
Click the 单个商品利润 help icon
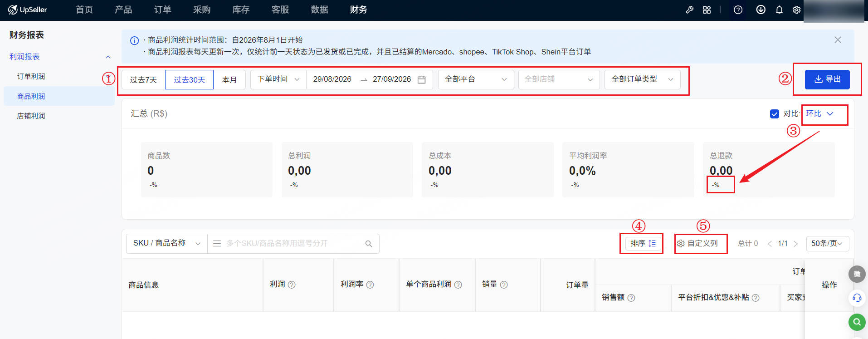point(458,285)
